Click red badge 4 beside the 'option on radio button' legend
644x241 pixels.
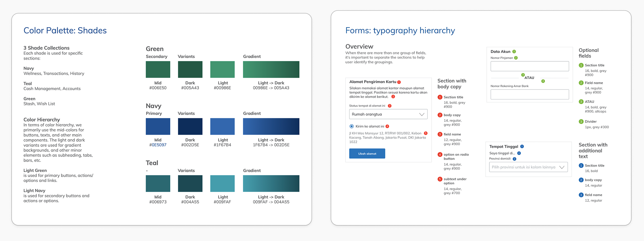[440, 155]
